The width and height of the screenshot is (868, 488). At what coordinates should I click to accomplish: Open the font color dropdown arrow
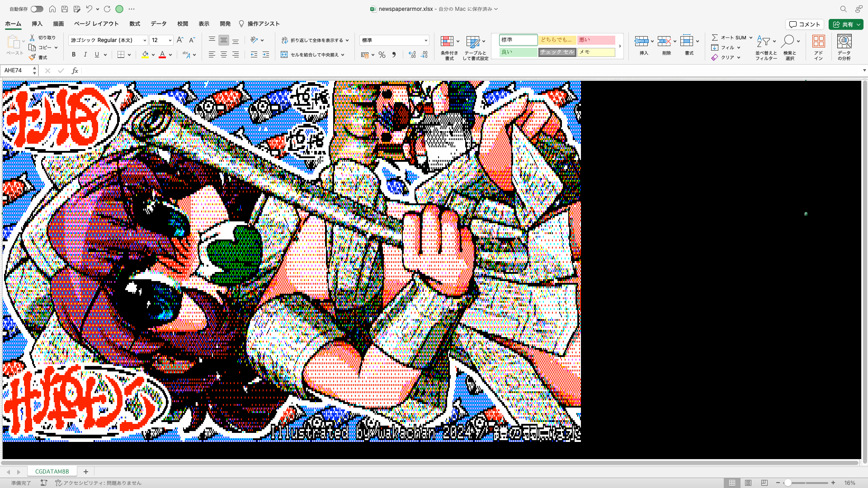pos(170,55)
